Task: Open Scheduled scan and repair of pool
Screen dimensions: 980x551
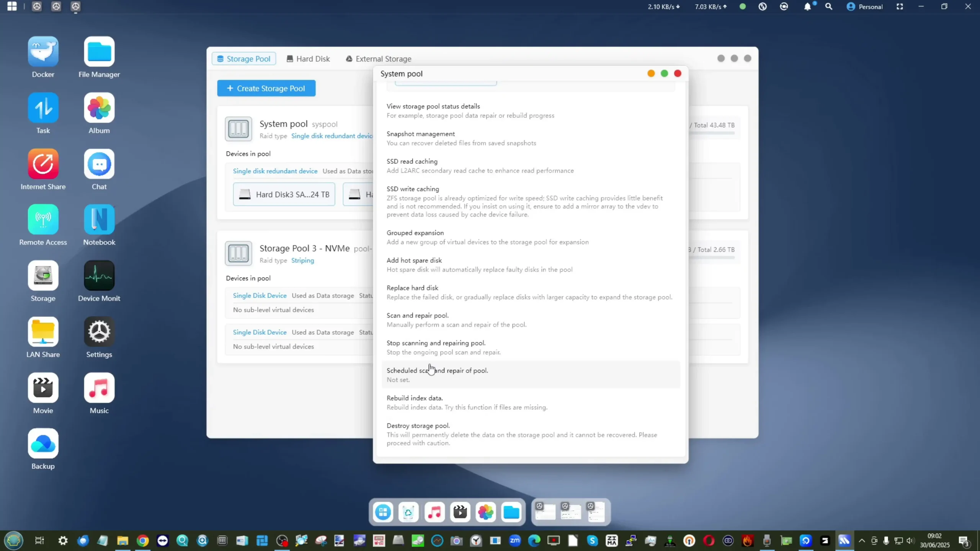Action: pos(530,375)
